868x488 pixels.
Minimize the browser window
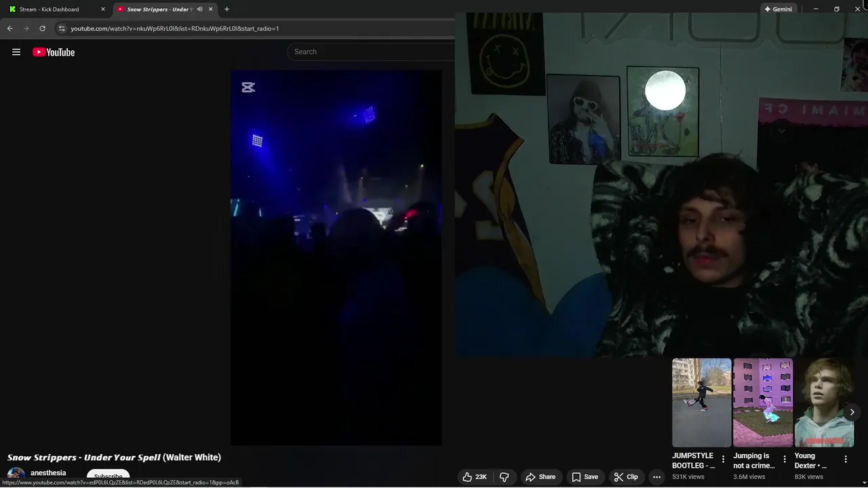pyautogui.click(x=816, y=9)
